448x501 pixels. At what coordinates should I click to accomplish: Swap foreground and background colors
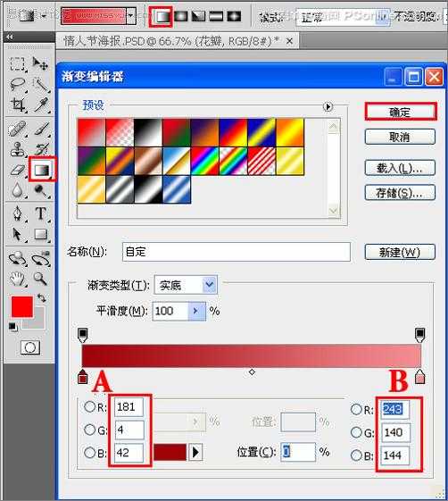coord(42,298)
